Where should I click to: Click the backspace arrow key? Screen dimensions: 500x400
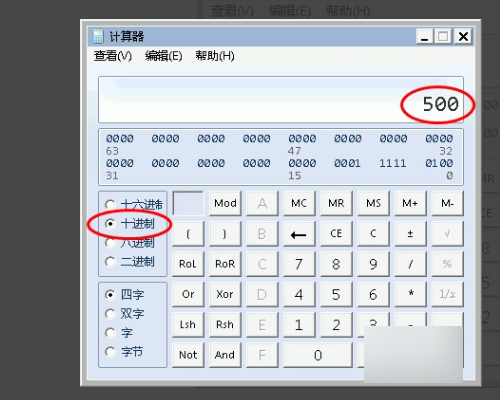[x=299, y=234]
